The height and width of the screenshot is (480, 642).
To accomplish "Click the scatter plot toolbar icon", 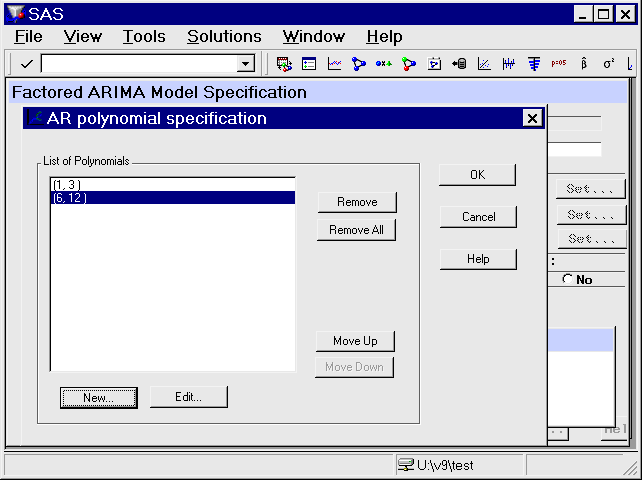I will (484, 64).
